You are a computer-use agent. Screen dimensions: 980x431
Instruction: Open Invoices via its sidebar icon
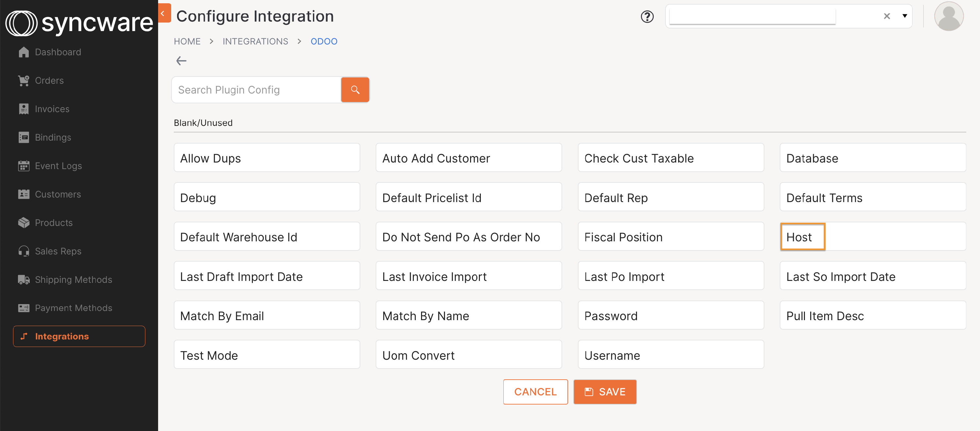pos(24,109)
